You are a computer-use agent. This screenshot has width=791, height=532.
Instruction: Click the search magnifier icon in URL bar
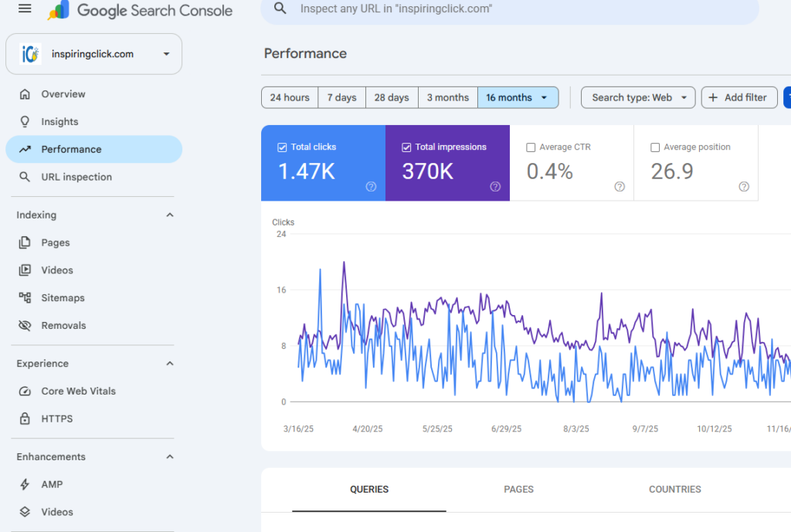(x=280, y=8)
